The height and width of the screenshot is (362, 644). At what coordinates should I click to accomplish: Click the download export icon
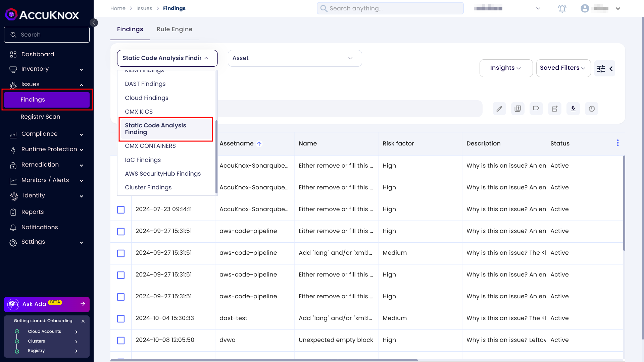pyautogui.click(x=573, y=109)
